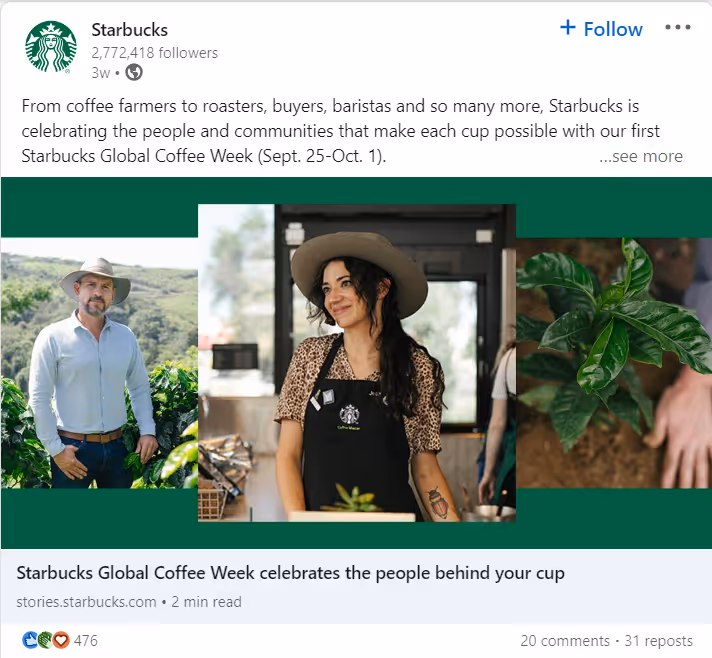
Task: Click the green clapping celebrate reaction icon
Action: coord(45,640)
